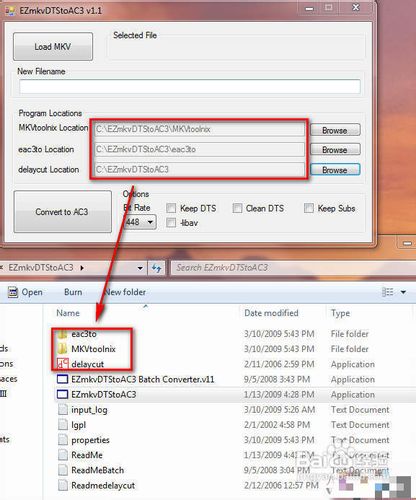
Task: Open the view options dropdown arrow
Action: click(x=403, y=292)
